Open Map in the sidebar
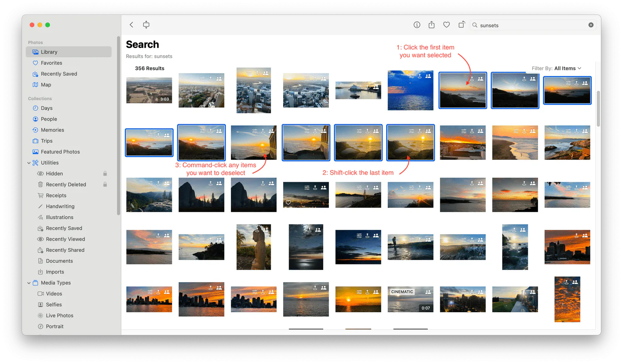The height and width of the screenshot is (364, 623). click(69, 85)
